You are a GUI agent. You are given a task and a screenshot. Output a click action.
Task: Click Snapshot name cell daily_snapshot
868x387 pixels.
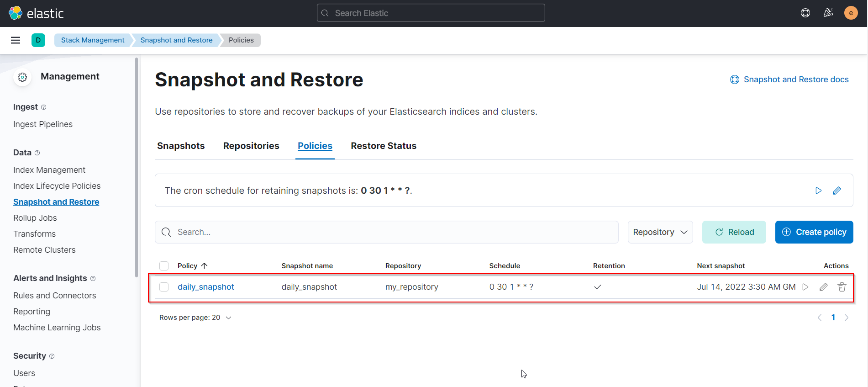309,287
